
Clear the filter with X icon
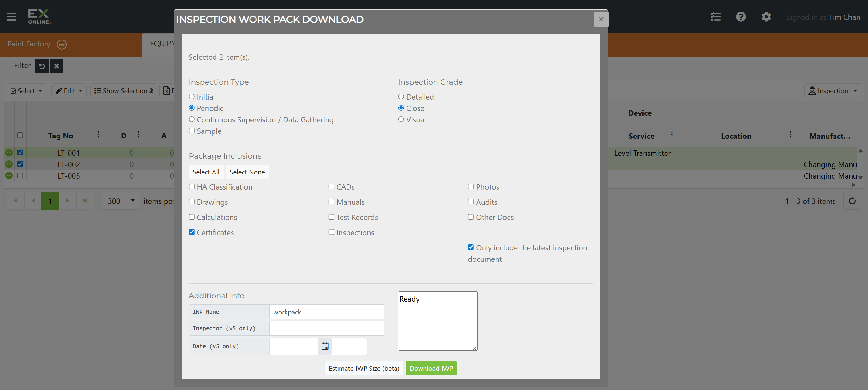point(57,66)
